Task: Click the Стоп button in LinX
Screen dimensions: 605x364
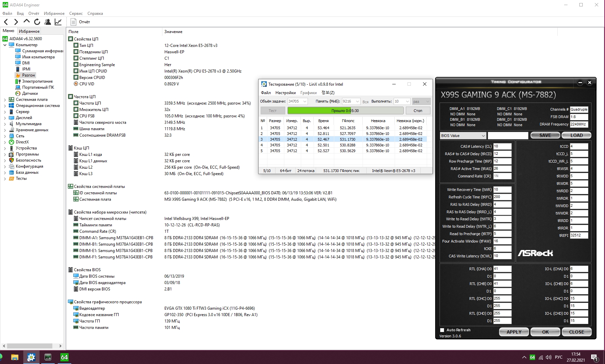Action: coord(418,111)
